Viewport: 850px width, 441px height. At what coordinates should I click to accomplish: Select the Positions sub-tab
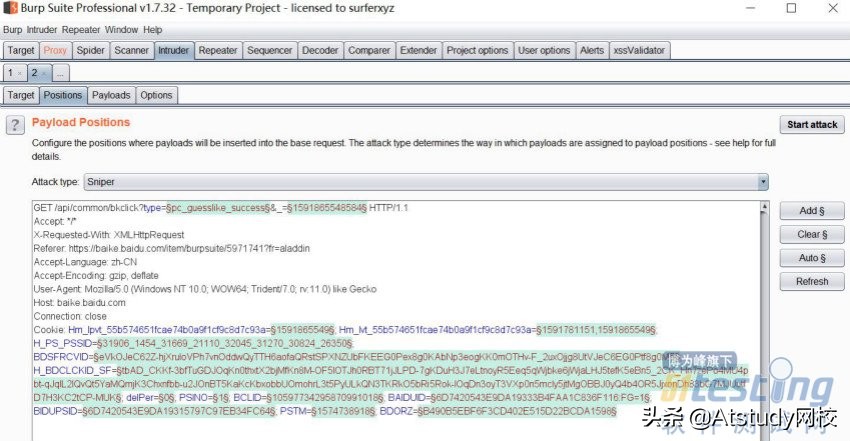[x=63, y=95]
